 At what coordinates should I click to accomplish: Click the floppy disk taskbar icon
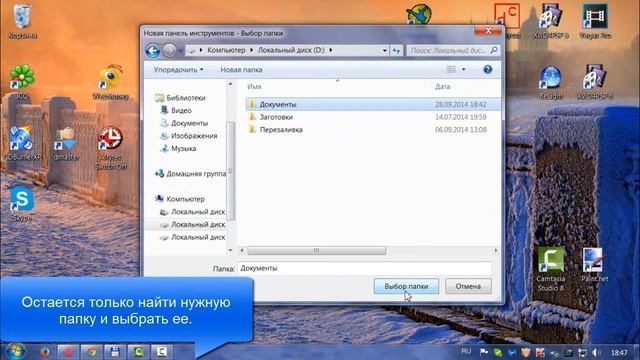click(x=115, y=352)
